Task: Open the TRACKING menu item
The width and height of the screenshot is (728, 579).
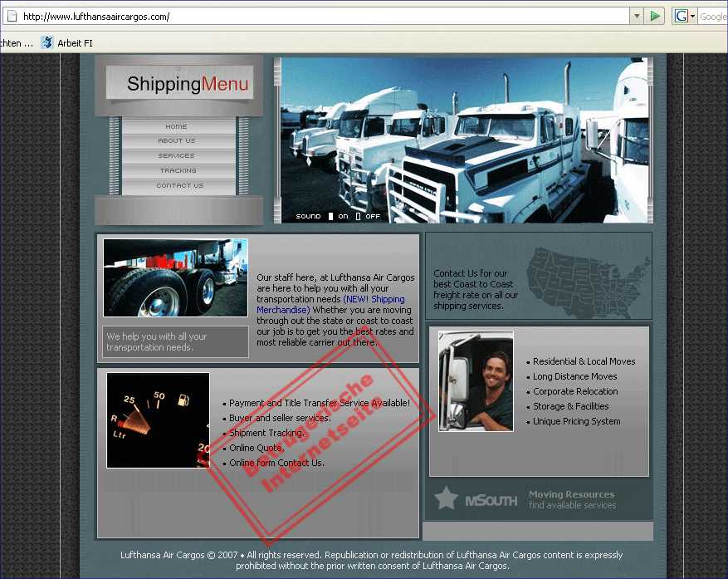Action: (178, 170)
